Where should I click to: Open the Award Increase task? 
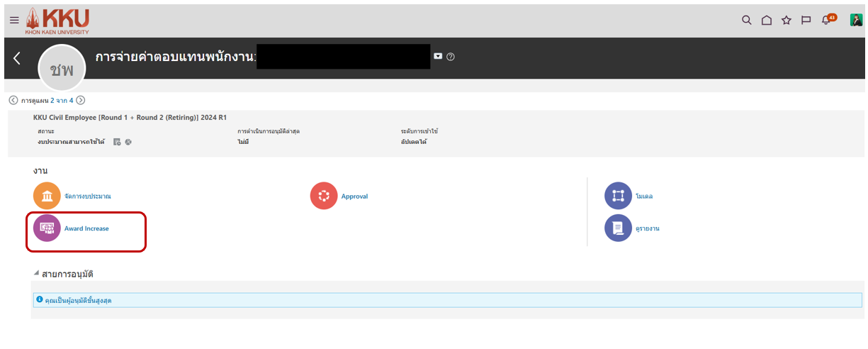pos(86,228)
